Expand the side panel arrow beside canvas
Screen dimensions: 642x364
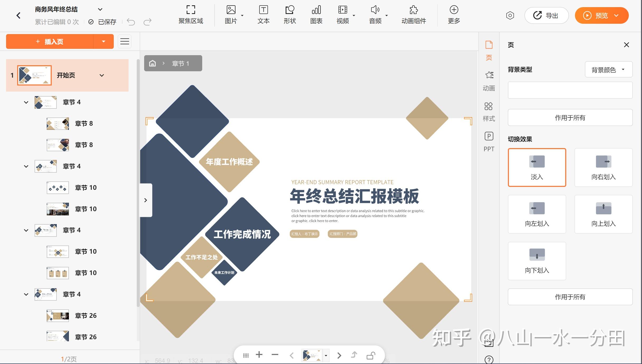146,200
